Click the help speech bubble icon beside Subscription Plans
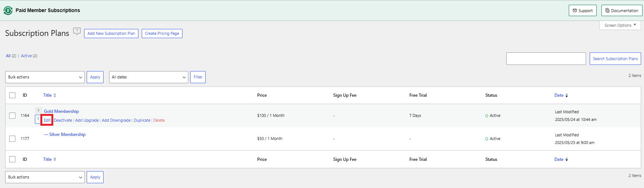 [77, 32]
